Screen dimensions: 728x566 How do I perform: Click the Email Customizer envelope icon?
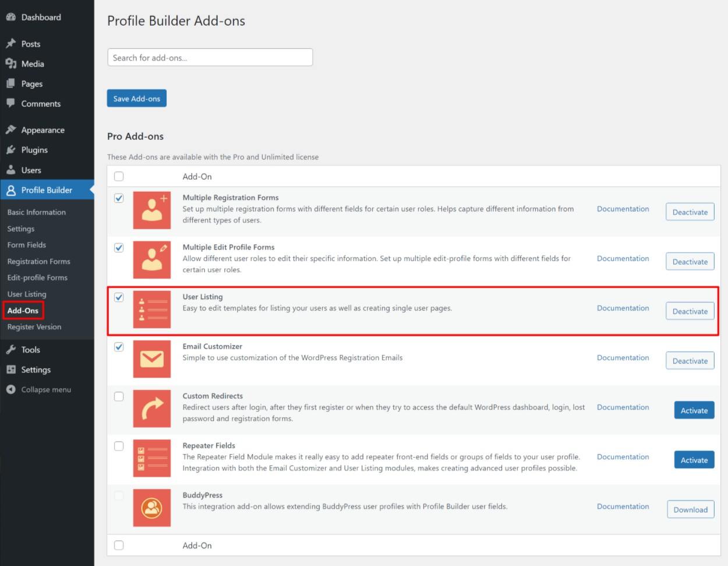pos(151,357)
